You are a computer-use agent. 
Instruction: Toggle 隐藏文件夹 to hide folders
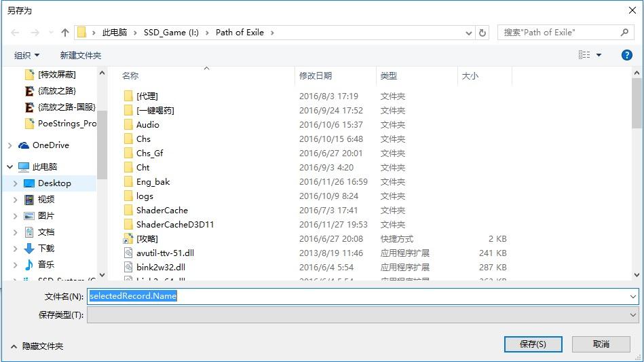(37, 346)
